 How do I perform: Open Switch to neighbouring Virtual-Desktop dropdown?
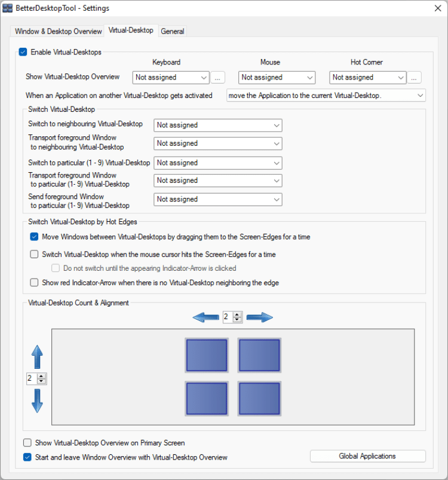218,125
